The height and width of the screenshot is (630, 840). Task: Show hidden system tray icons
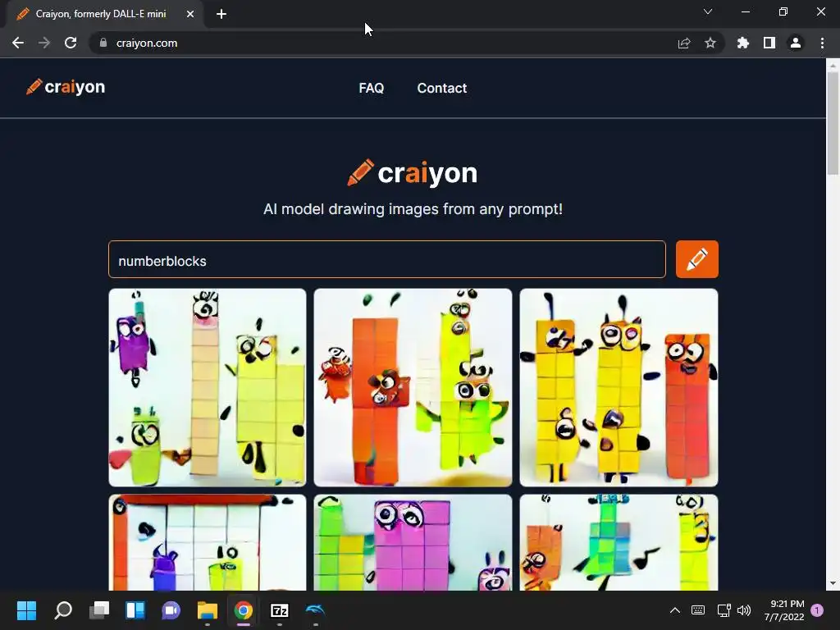[675, 610]
